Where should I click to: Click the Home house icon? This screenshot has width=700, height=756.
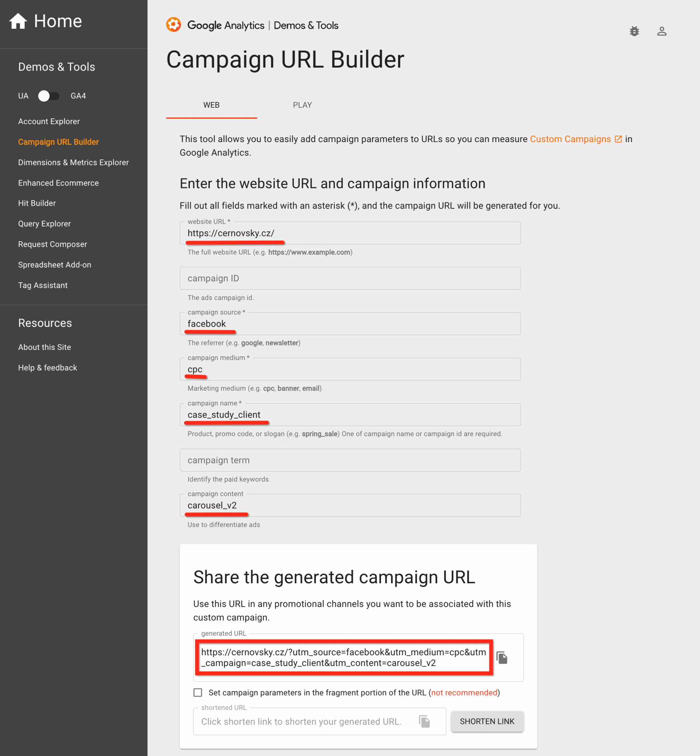click(18, 21)
